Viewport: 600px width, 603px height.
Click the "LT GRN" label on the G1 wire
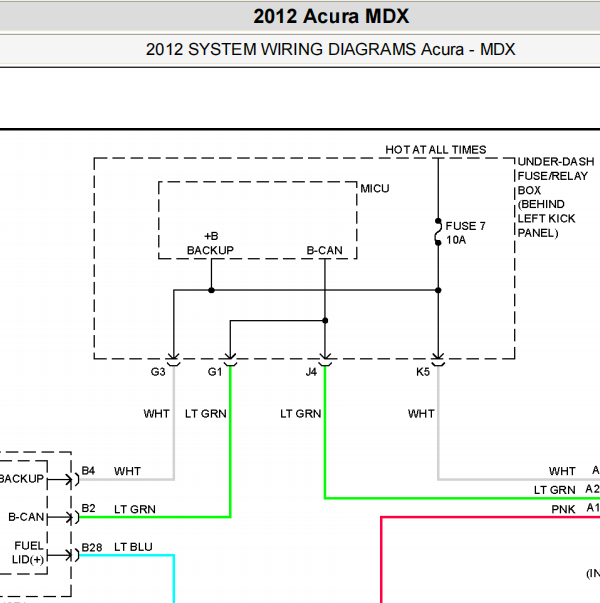(x=205, y=414)
